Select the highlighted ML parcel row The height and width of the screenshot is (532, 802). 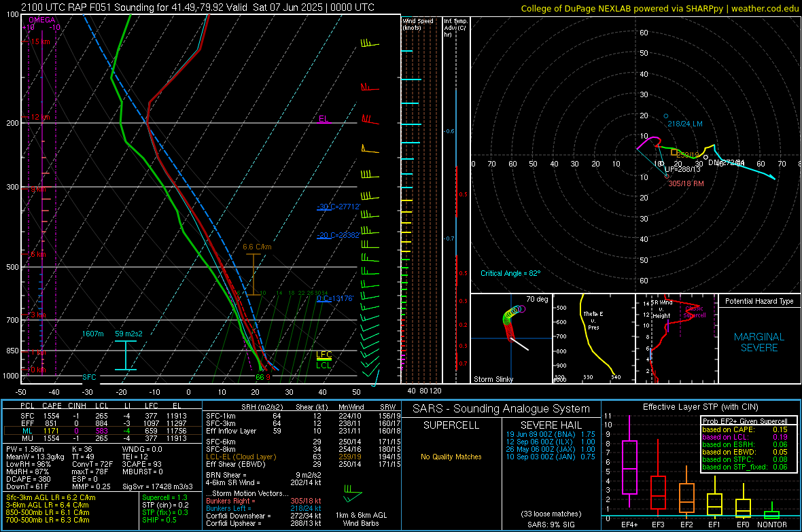(103, 431)
